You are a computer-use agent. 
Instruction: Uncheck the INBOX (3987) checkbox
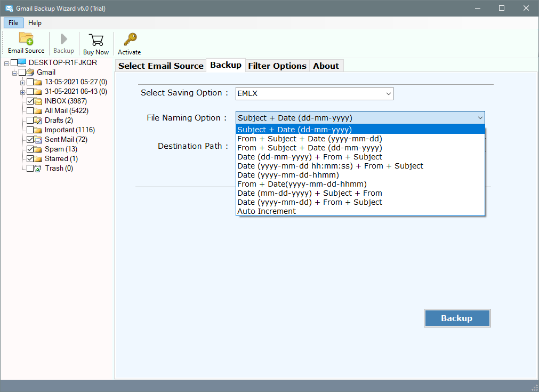click(x=30, y=101)
